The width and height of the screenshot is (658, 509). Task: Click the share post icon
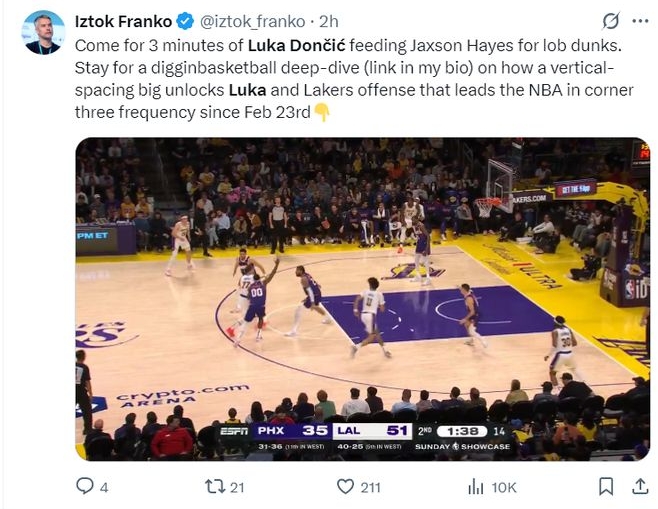(x=638, y=486)
